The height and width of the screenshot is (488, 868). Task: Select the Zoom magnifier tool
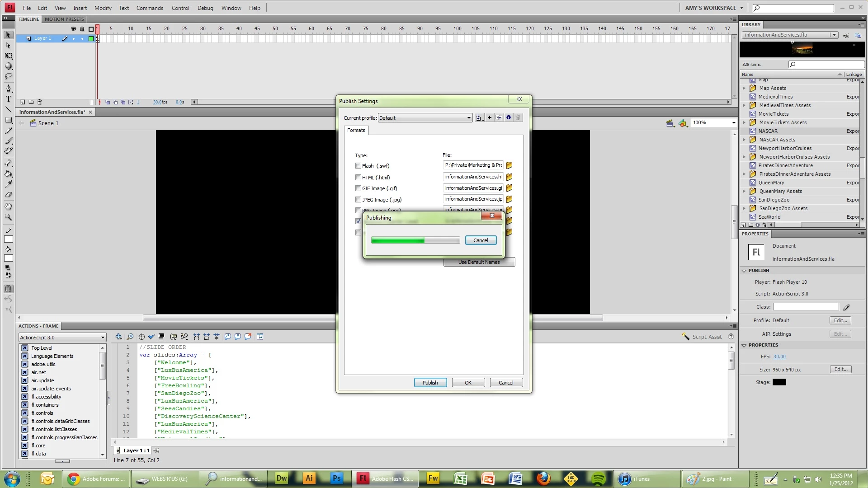click(9, 217)
